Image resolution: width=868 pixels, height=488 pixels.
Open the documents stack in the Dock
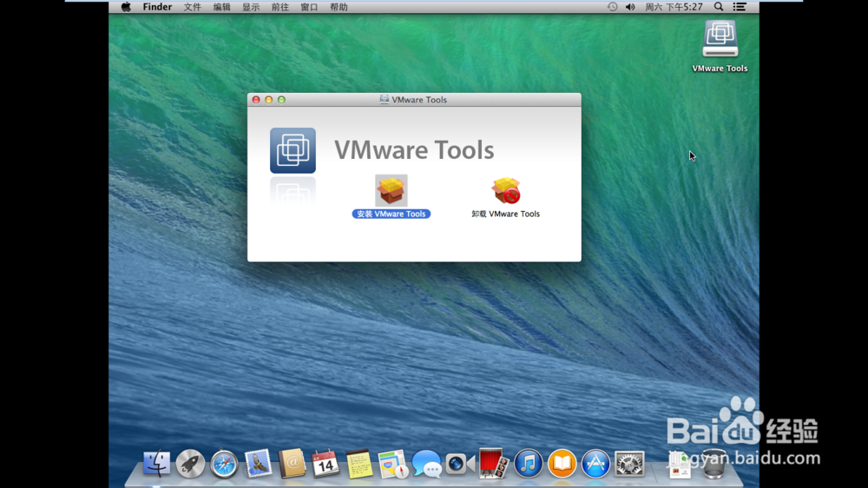click(x=680, y=465)
